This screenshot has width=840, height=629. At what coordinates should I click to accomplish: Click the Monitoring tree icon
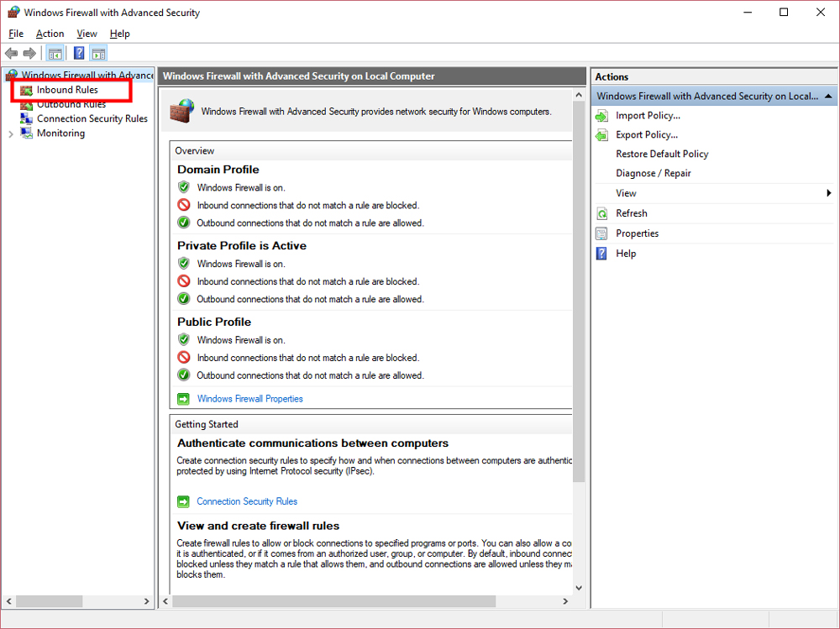pos(26,133)
